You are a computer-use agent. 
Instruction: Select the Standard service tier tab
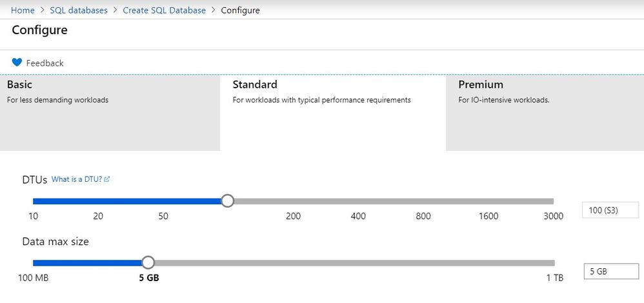[332, 112]
